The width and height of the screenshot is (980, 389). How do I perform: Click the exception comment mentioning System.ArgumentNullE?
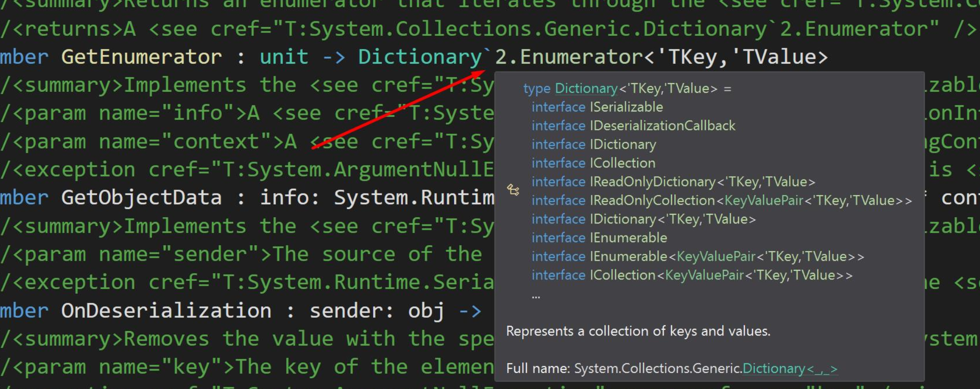click(247, 169)
